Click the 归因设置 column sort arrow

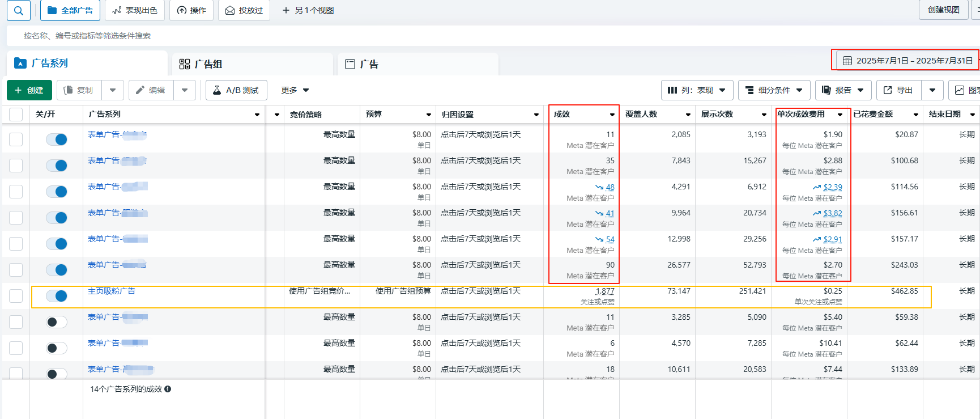[x=536, y=115]
